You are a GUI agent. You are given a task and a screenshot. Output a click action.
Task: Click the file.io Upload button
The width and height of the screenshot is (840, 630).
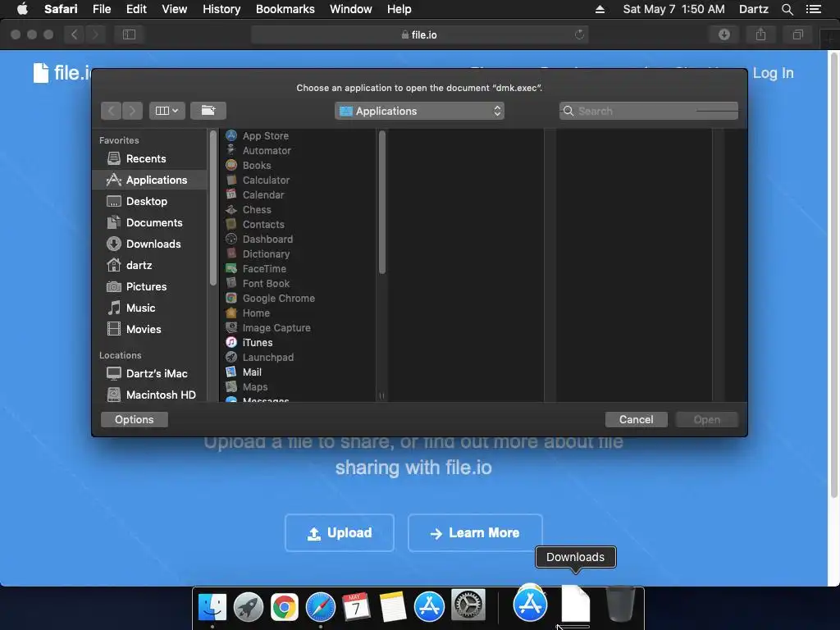coord(340,532)
